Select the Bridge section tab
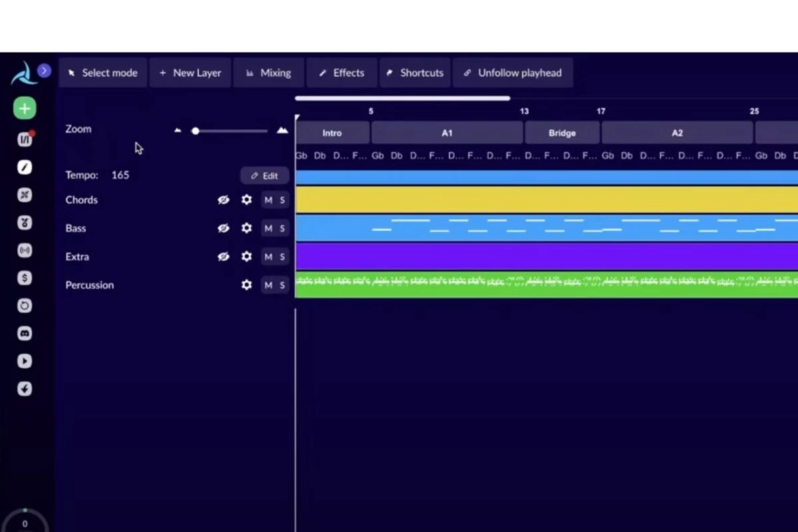The height and width of the screenshot is (532, 798). point(562,133)
